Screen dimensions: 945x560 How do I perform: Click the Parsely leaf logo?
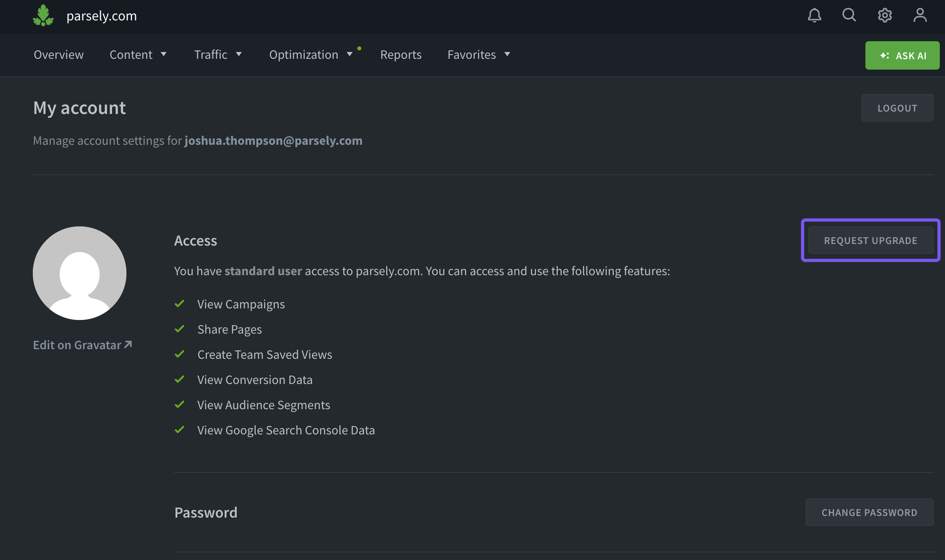(43, 16)
